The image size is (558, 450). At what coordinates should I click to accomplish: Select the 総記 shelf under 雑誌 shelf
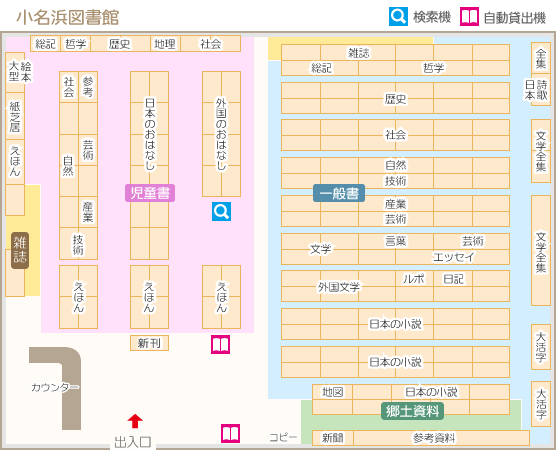[320, 68]
